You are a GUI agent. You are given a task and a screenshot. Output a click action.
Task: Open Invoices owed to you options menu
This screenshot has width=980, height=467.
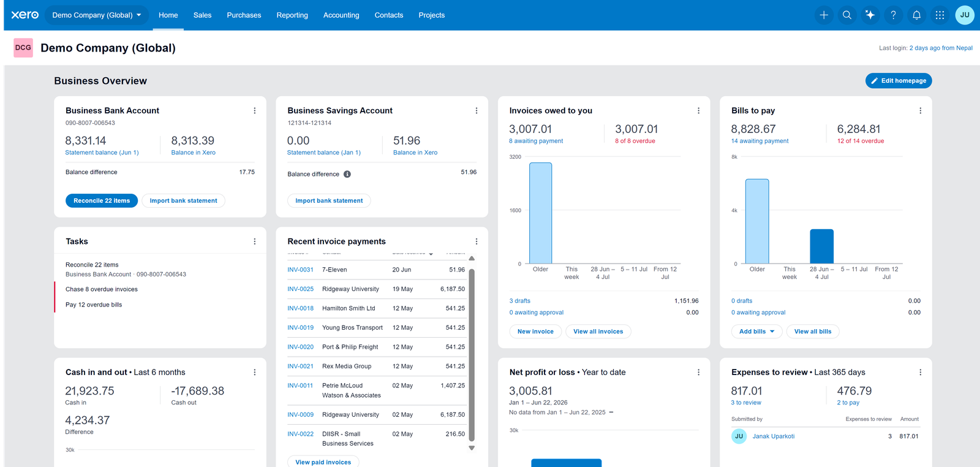pos(698,111)
